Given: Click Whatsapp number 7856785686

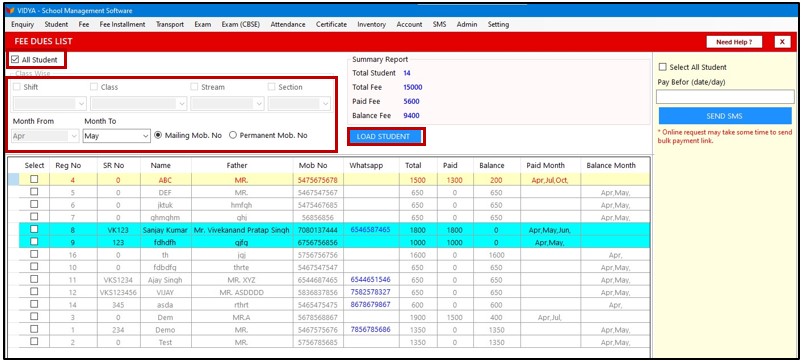Looking at the screenshot, I should pos(370,330).
